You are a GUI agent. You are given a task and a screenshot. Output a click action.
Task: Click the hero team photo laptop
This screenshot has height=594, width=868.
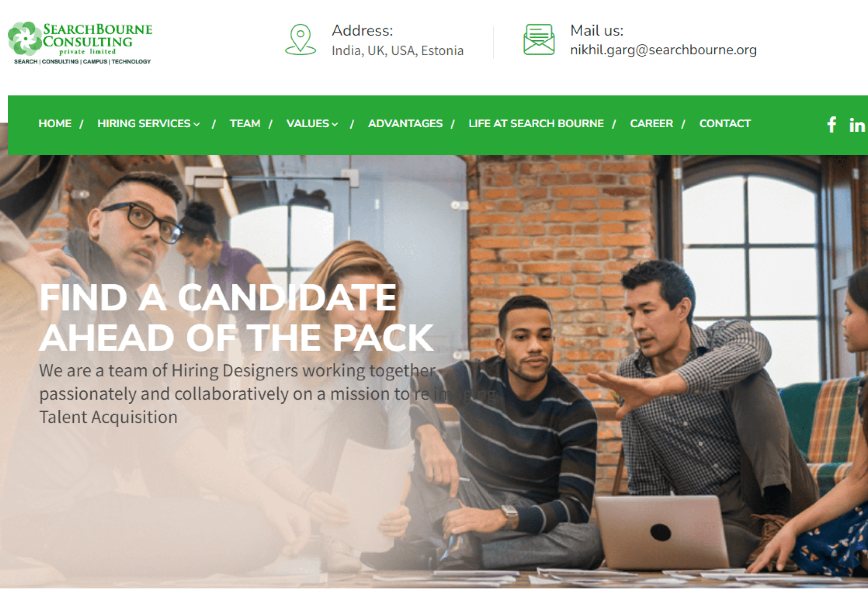click(x=662, y=531)
